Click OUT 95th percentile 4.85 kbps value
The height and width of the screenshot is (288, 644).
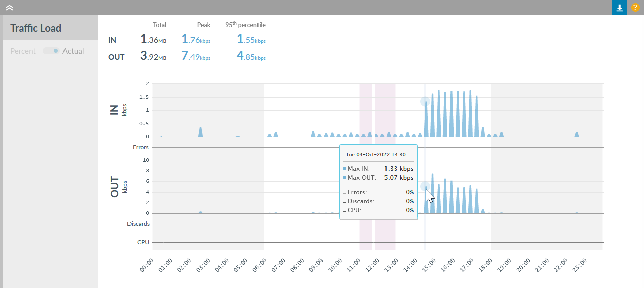251,56
